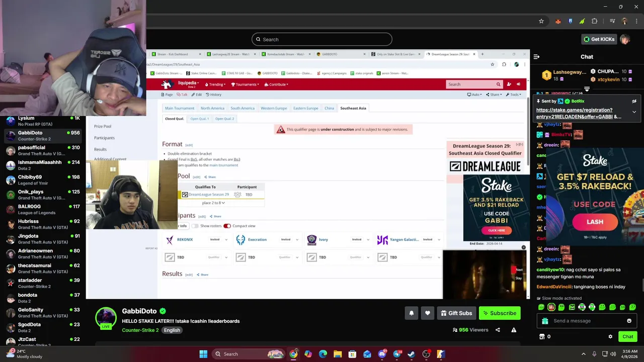The image size is (644, 362).
Task: Open the Liquipedia Share dropdown
Action: coord(494,95)
